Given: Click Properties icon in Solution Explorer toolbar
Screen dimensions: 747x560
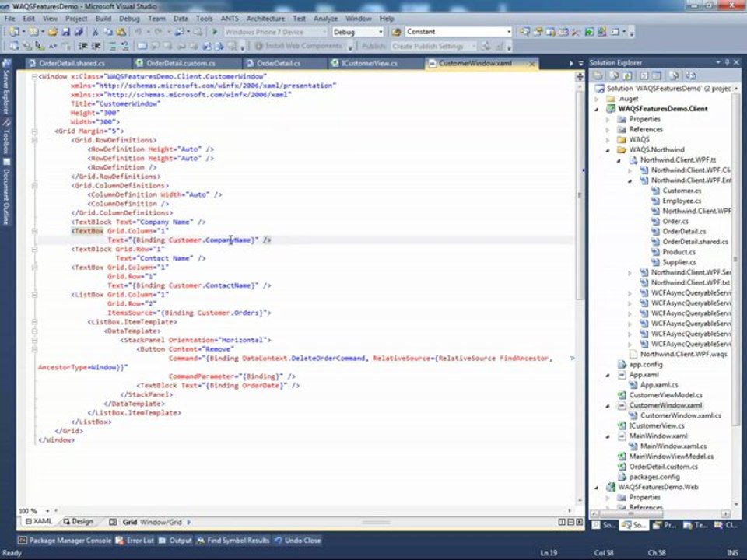Looking at the screenshot, I should [x=598, y=75].
